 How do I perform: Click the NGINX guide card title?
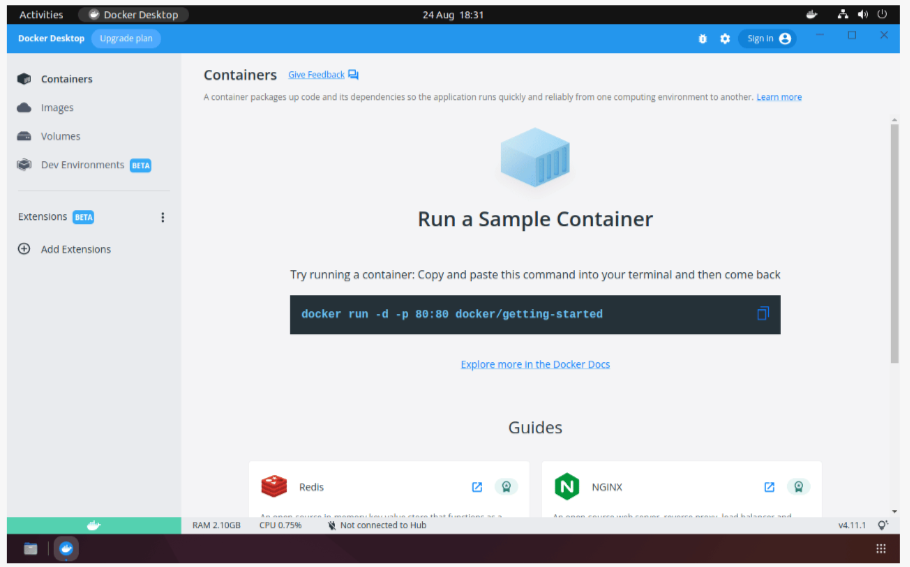[x=607, y=487]
